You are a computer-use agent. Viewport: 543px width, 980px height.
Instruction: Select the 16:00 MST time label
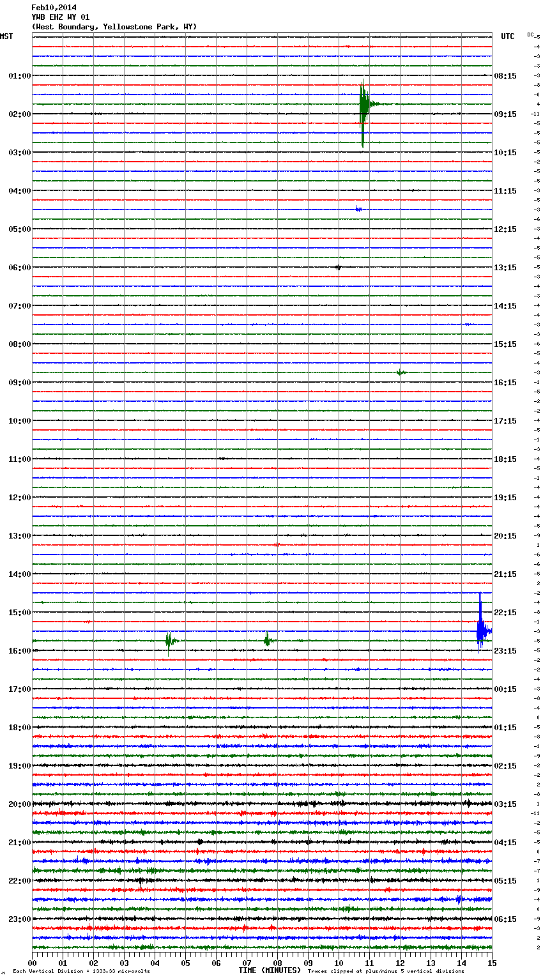pyautogui.click(x=20, y=651)
